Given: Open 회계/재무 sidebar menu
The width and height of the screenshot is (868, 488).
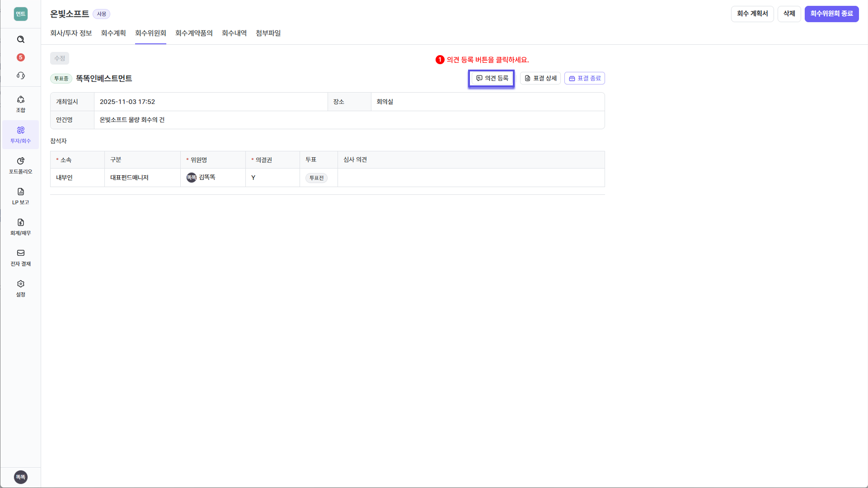Looking at the screenshot, I should coord(21,227).
